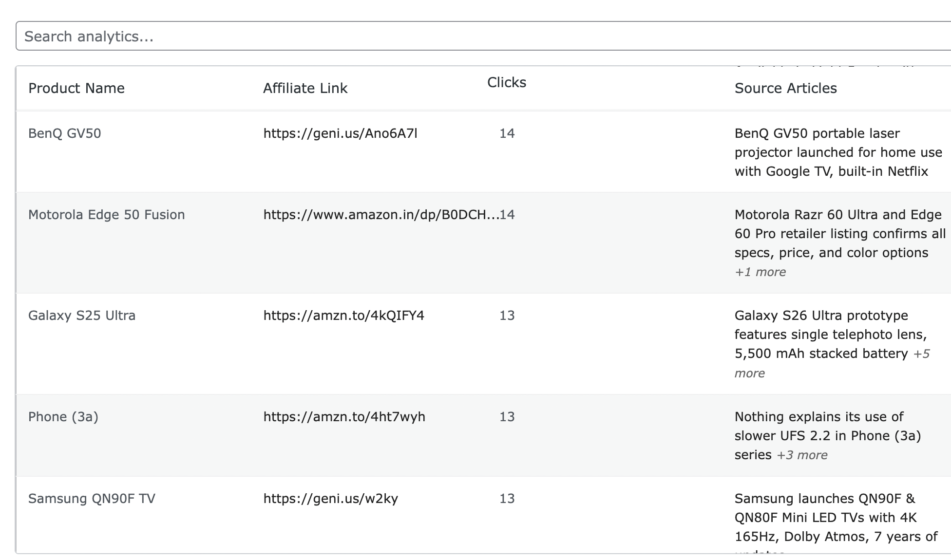The image size is (951, 560).
Task: Click the Source Articles column header
Action: point(785,88)
